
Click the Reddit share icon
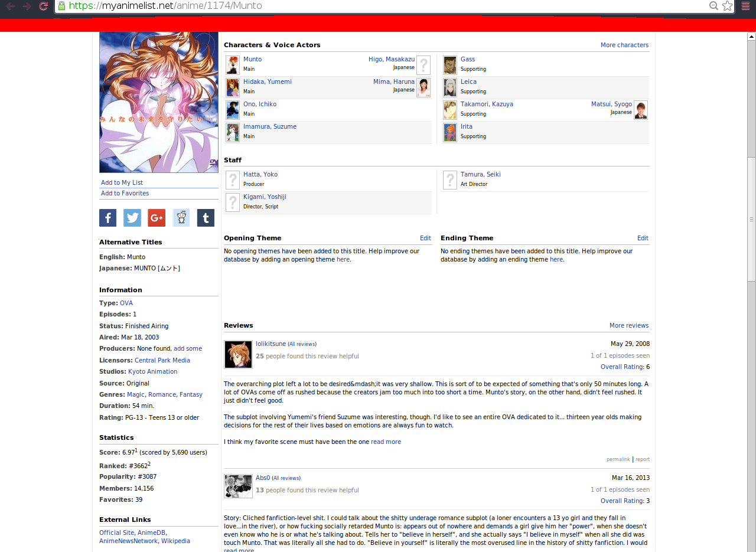(x=181, y=218)
